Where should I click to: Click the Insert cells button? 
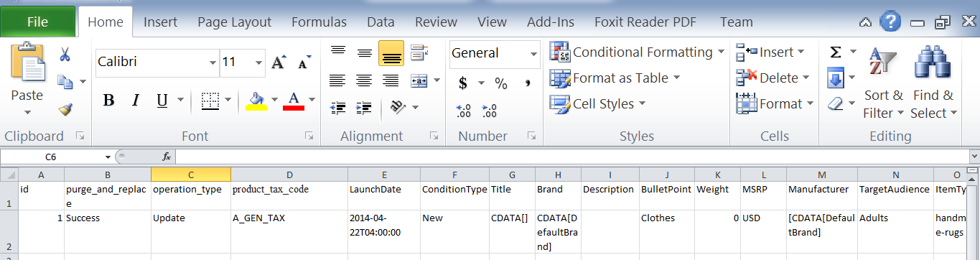pyautogui.click(x=770, y=52)
